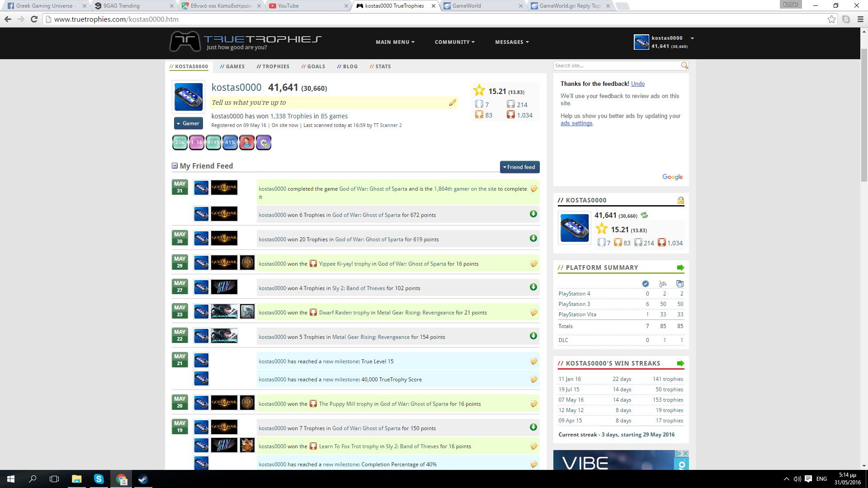Viewport: 868px width, 488px height.
Task: Reload the page with the refresh button
Action: tap(34, 19)
